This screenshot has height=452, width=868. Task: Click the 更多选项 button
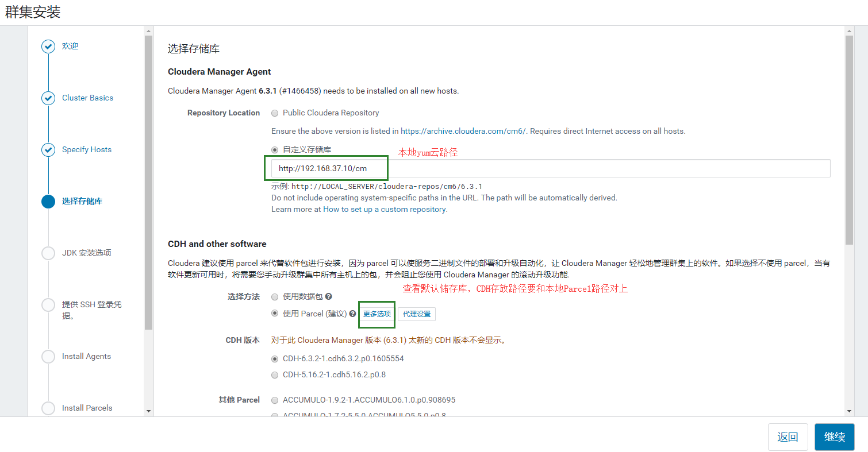[377, 314]
